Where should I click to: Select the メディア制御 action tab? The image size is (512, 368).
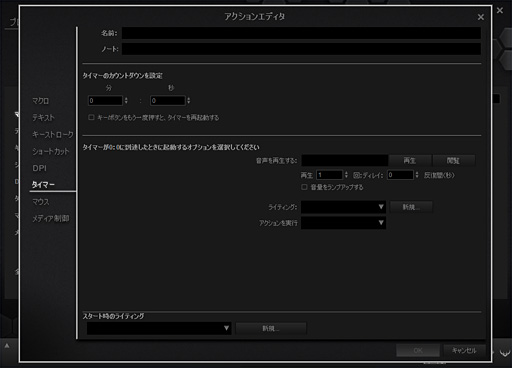51,218
